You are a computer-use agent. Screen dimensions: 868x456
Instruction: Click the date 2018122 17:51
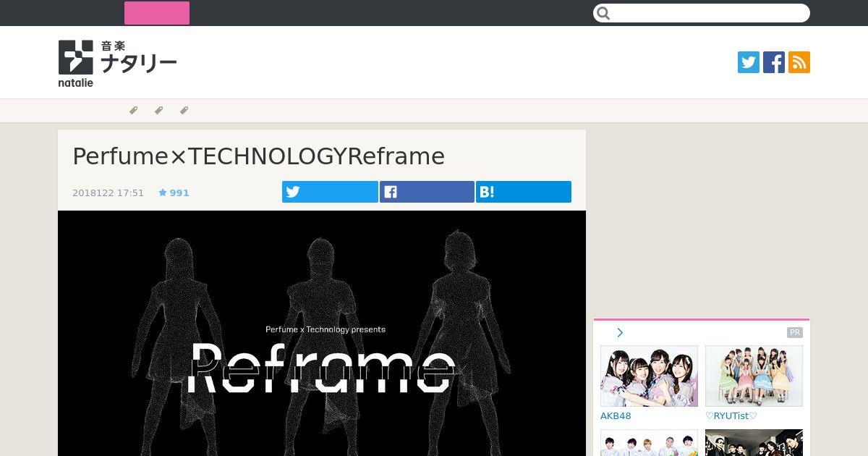click(x=108, y=193)
